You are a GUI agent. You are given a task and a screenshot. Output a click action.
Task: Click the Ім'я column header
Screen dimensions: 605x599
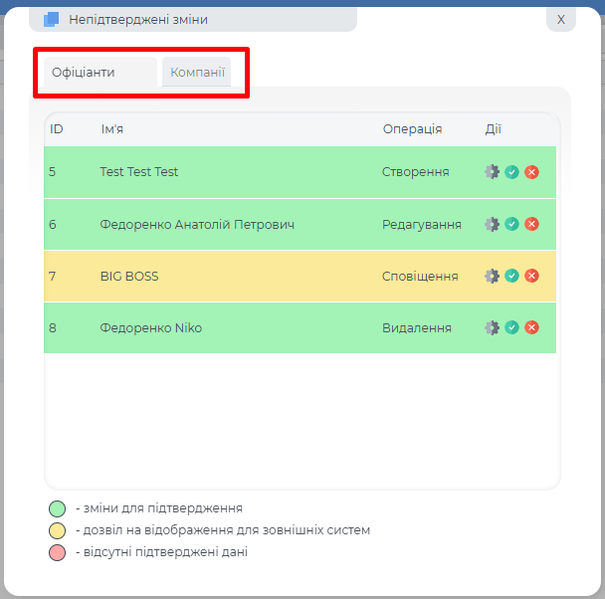112,129
